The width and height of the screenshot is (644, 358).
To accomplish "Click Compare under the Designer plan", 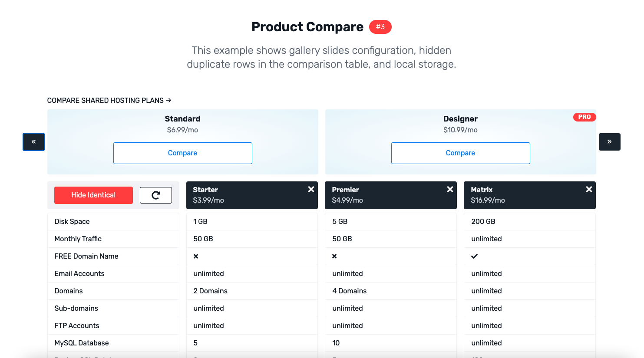I will tap(460, 153).
